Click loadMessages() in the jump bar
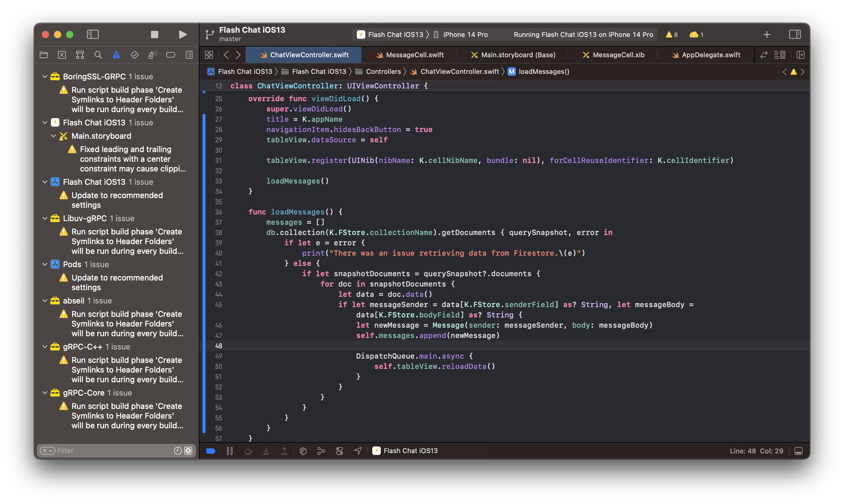 point(543,71)
